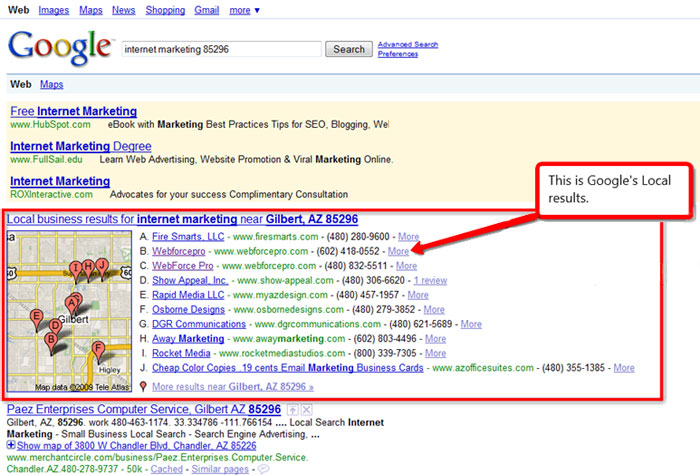This screenshot has width=700, height=475.
Task: Select map pin B on the map
Action: [x=51, y=342]
